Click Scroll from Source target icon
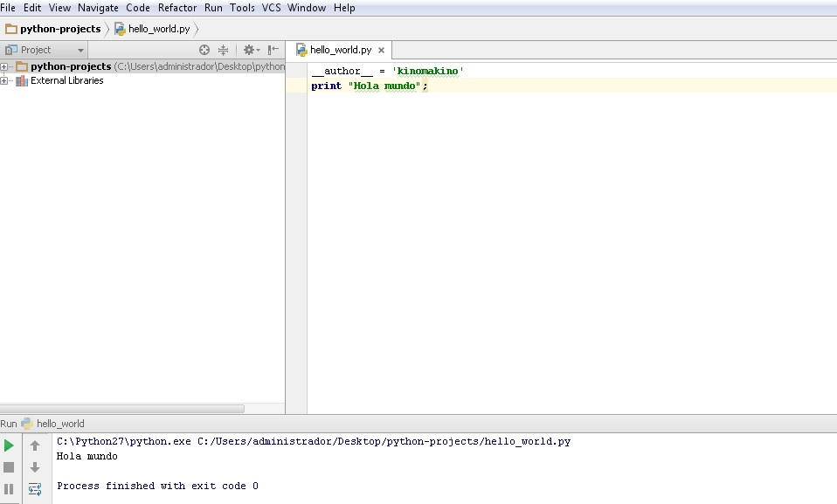The image size is (837, 504). point(204,51)
